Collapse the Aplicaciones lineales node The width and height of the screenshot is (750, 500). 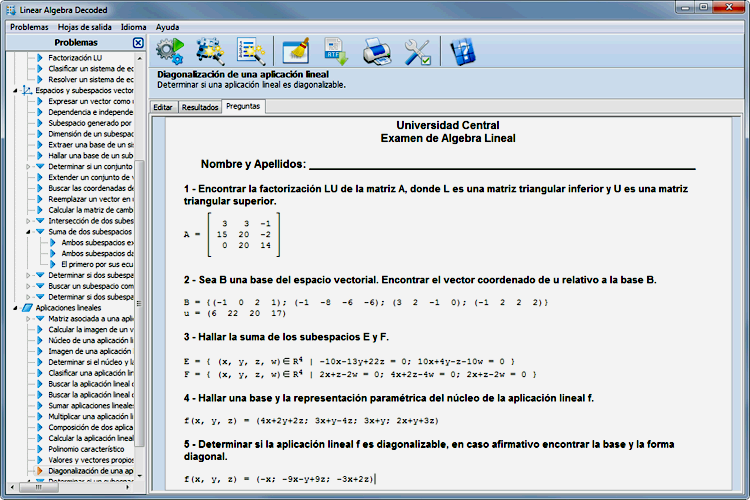(15, 308)
